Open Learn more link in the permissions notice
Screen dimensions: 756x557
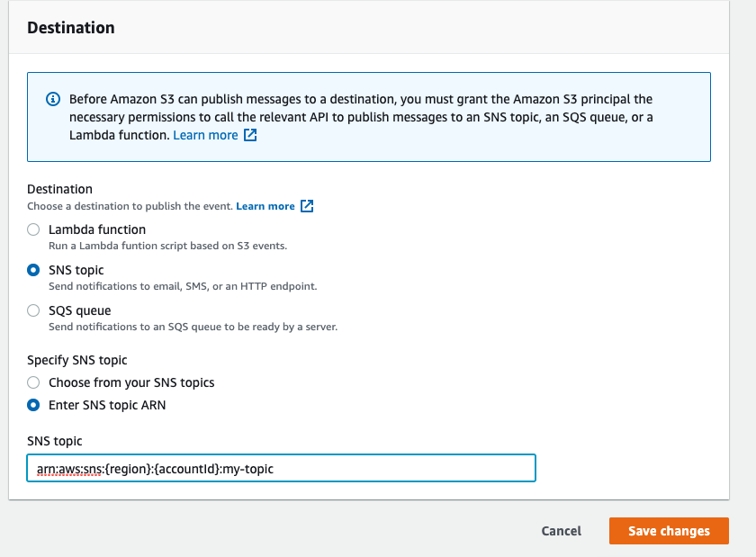[x=205, y=135]
